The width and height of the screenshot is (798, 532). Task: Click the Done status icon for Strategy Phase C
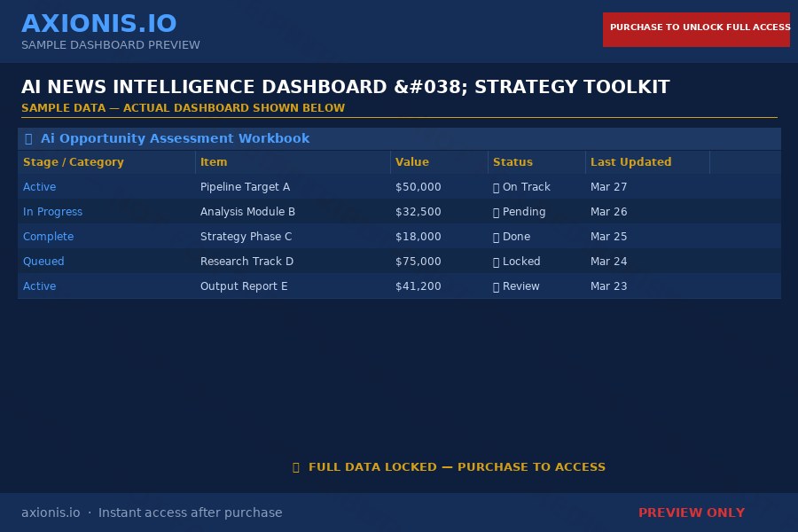497,237
